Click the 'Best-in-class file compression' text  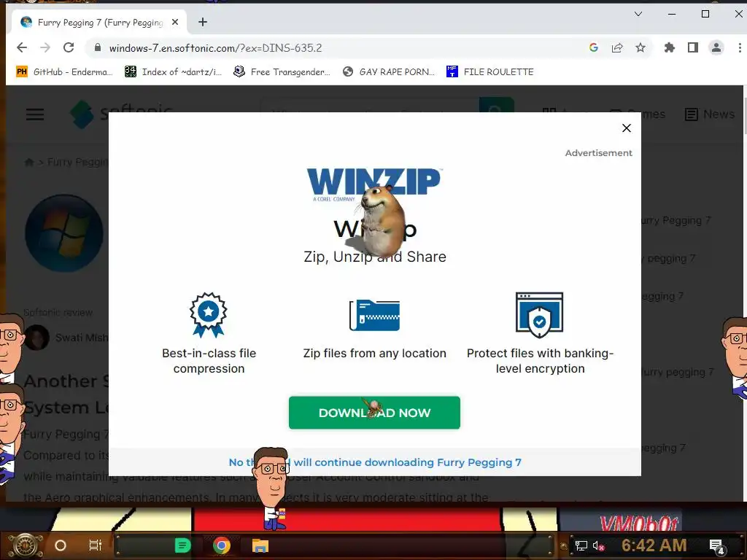209,361
